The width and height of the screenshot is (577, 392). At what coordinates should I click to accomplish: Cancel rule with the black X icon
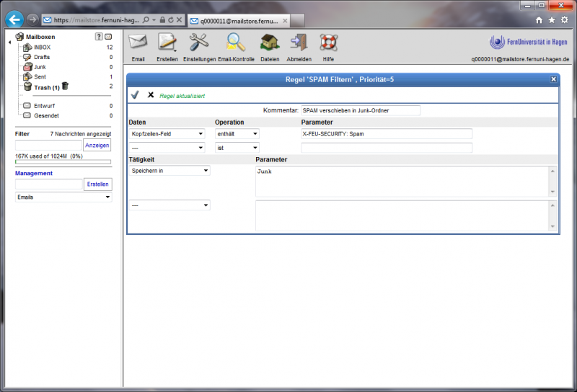pos(151,94)
